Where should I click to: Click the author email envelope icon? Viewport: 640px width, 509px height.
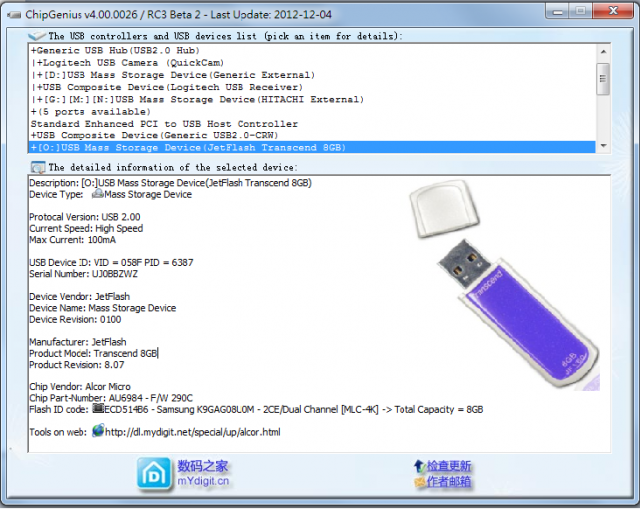pos(420,482)
